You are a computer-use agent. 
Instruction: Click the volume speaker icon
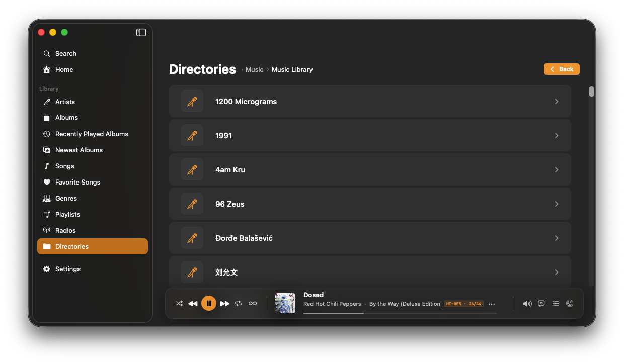coord(527,303)
